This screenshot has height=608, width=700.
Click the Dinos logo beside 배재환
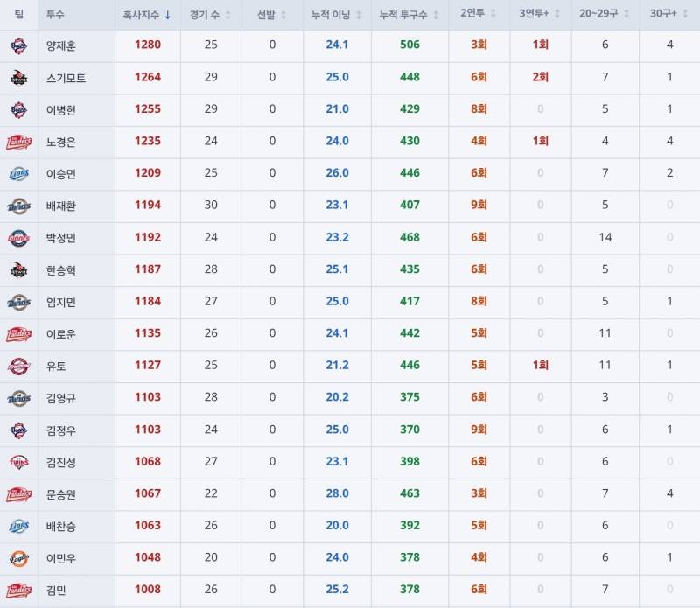click(x=18, y=206)
